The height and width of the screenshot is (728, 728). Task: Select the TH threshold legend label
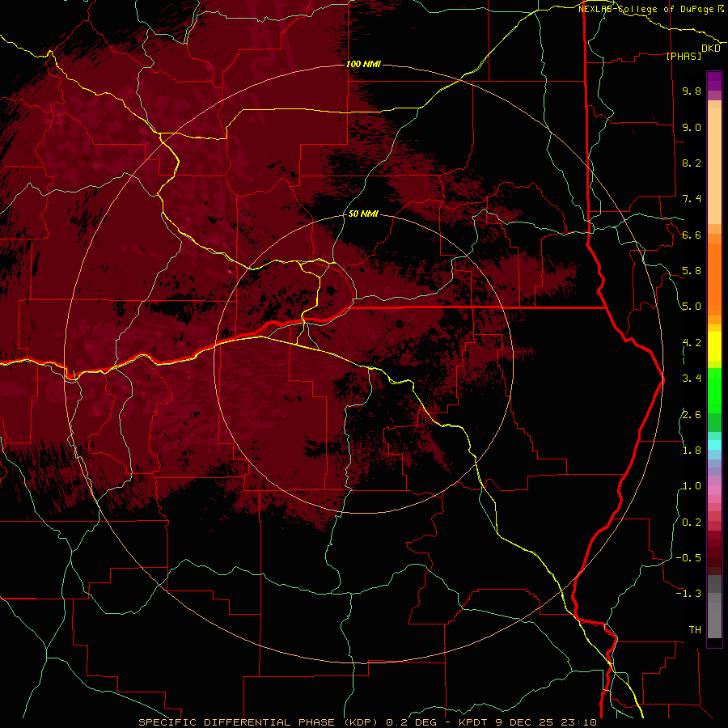[695, 630]
